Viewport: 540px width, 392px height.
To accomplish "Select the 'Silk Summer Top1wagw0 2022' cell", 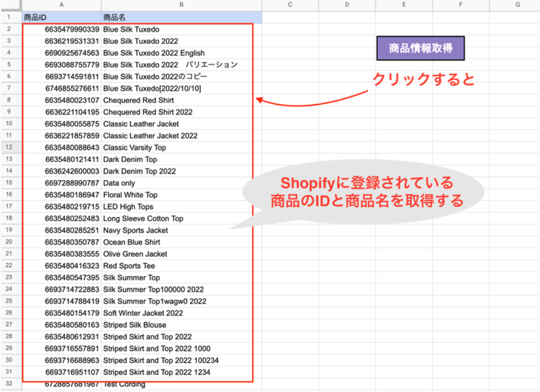I will click(x=181, y=301).
